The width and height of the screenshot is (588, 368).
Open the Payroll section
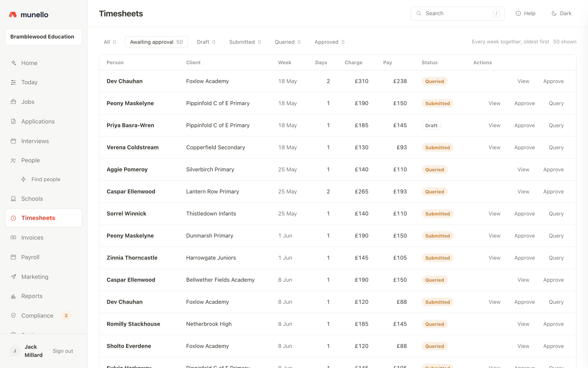[x=43, y=257]
